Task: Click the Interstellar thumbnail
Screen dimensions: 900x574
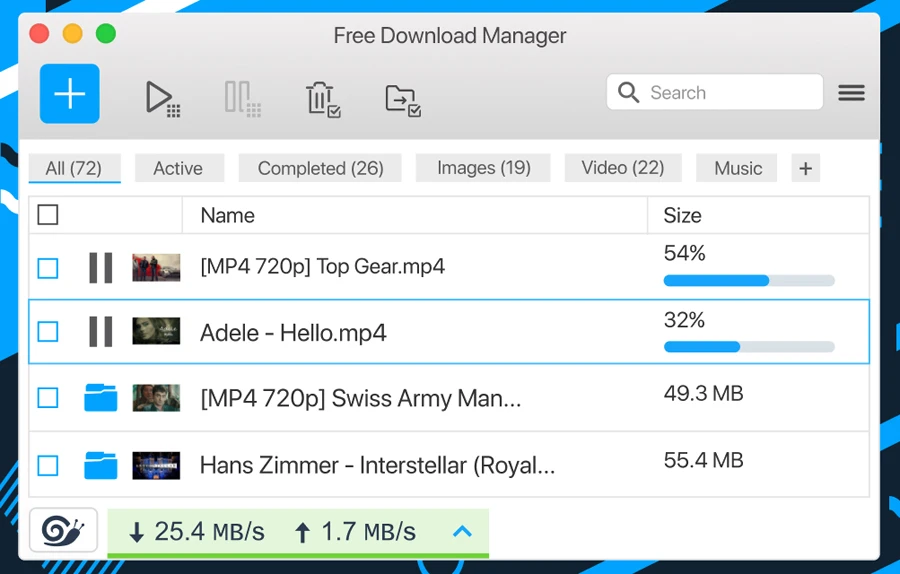Action: [x=156, y=465]
